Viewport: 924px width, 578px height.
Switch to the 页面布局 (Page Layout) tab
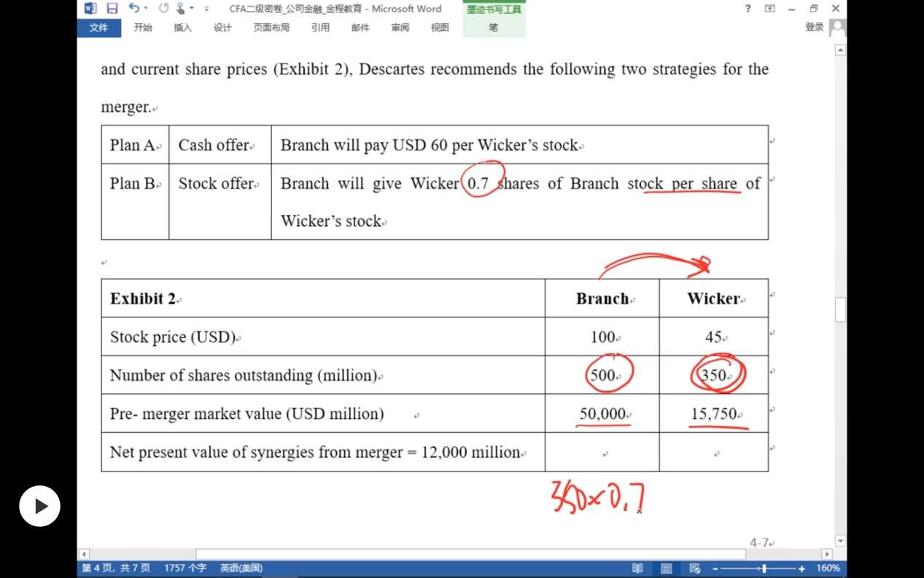pos(271,28)
